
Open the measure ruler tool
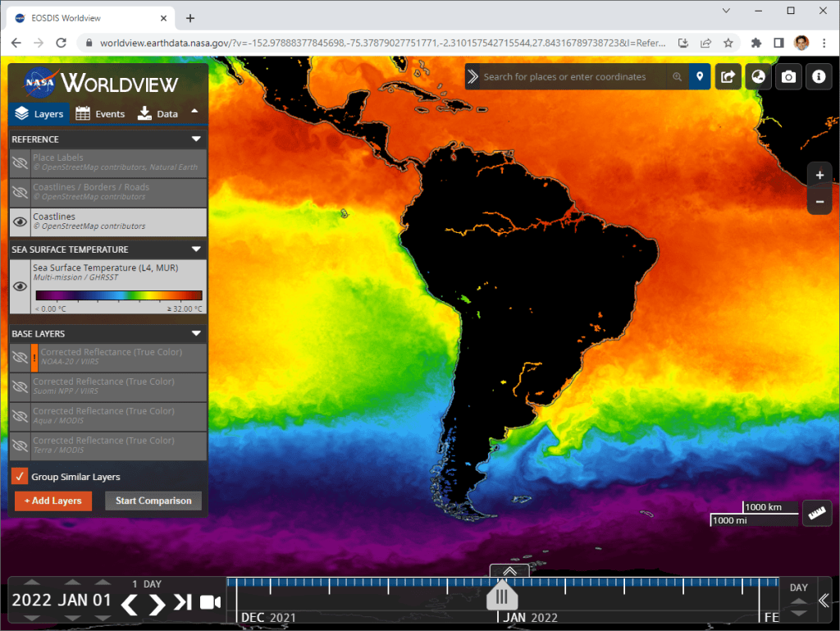click(x=817, y=513)
